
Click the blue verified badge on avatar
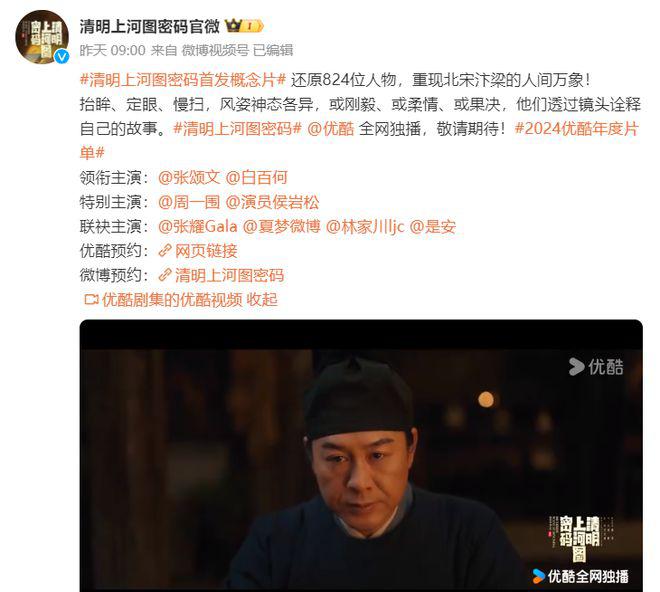[62, 56]
